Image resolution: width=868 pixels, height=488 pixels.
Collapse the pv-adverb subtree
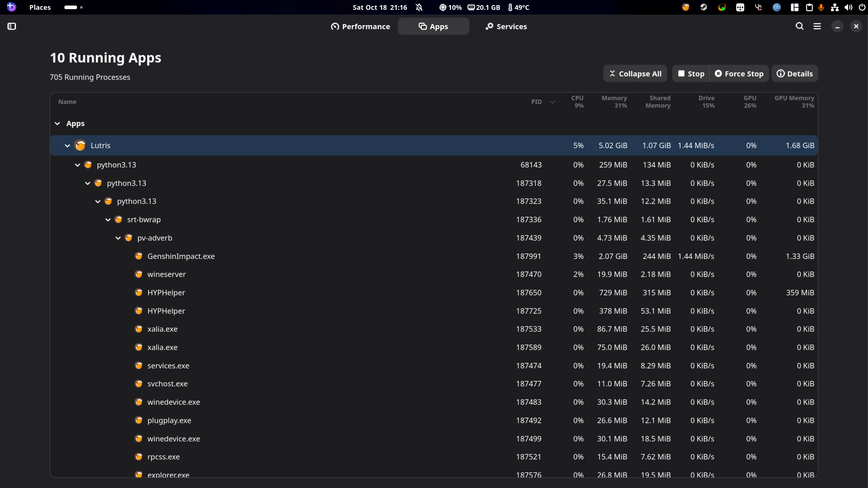tap(118, 238)
